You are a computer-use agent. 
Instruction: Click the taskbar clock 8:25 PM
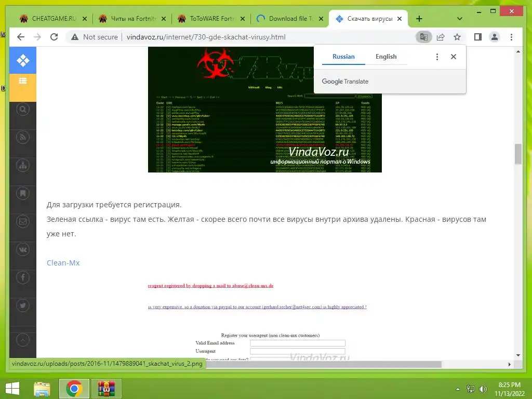point(509,385)
